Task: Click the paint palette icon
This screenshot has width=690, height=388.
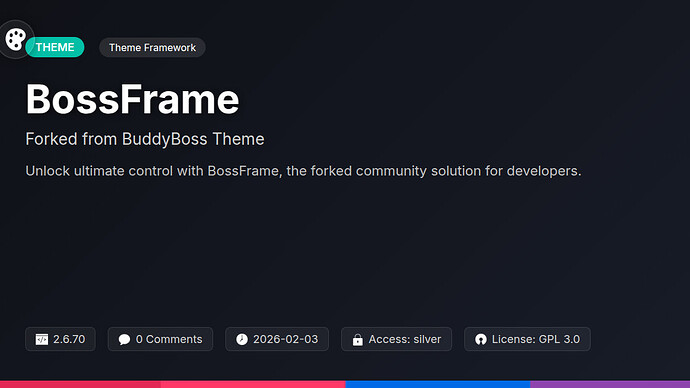Action: [15, 39]
